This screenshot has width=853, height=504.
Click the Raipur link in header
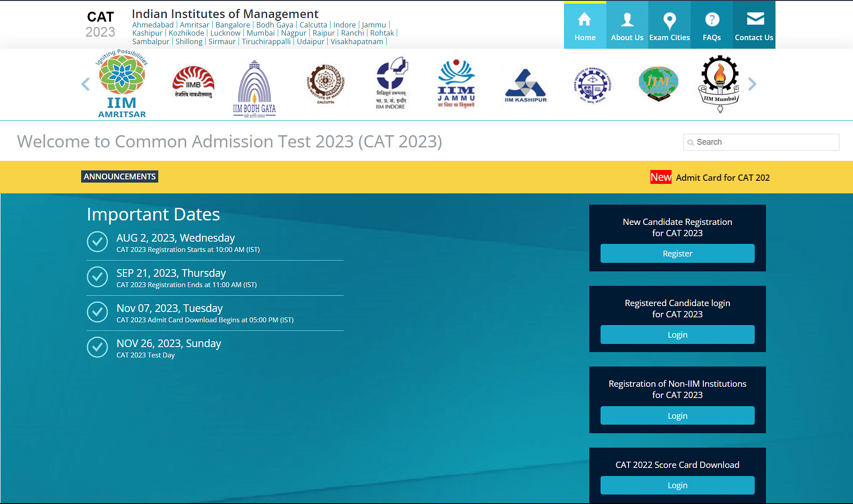point(324,33)
